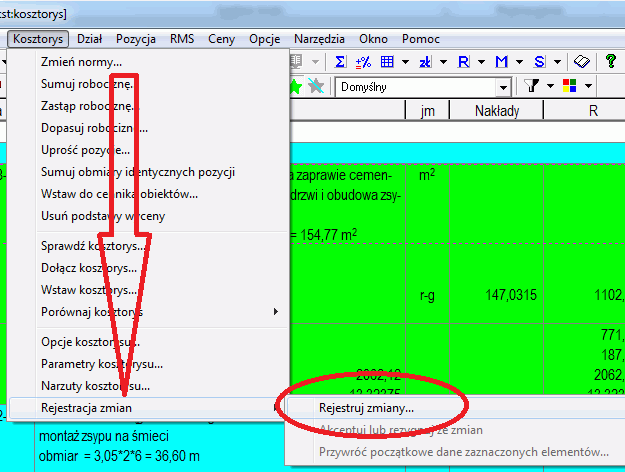This screenshot has width=625, height=472.
Task: Click the open book catalog icon
Action: click(583, 62)
